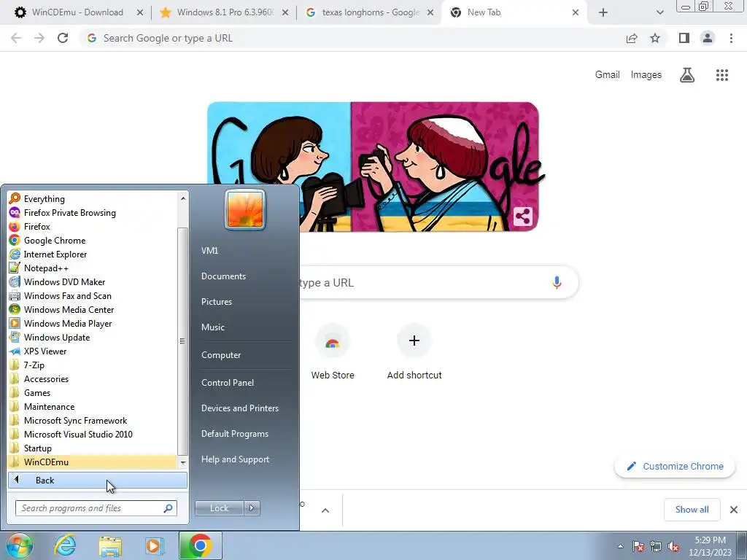This screenshot has width=747, height=560.
Task: Click the user account picture in Start menu
Action: (x=245, y=209)
